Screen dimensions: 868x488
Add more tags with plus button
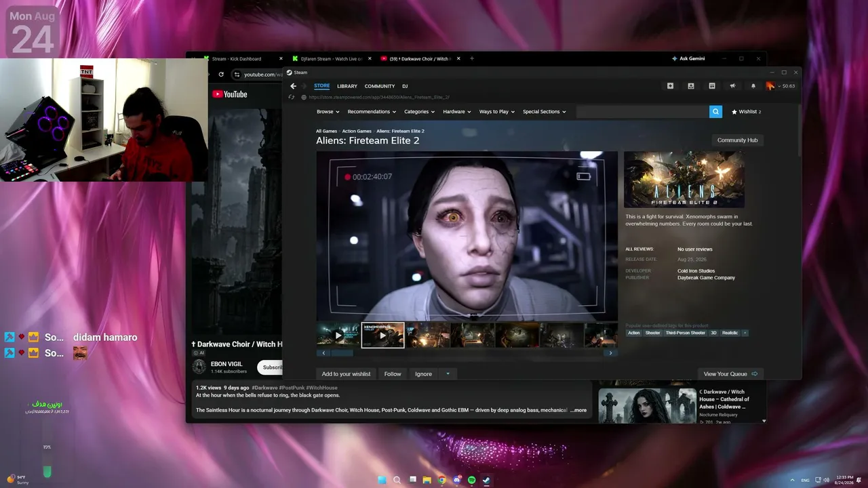[745, 333]
